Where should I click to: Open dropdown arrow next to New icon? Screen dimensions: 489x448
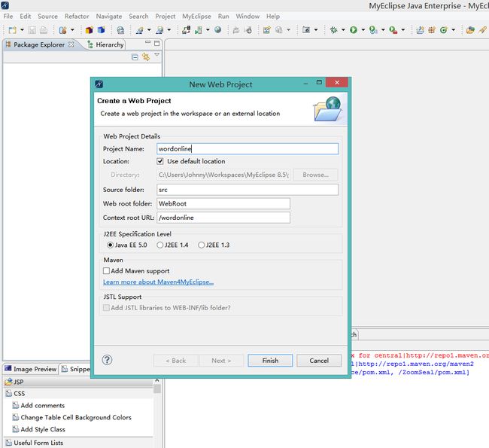point(22,30)
